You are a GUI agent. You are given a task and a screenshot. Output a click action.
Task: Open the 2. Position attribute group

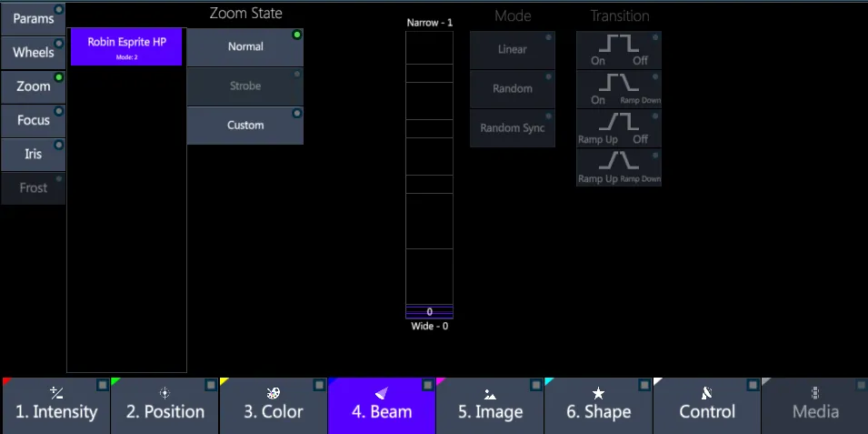pos(165,406)
